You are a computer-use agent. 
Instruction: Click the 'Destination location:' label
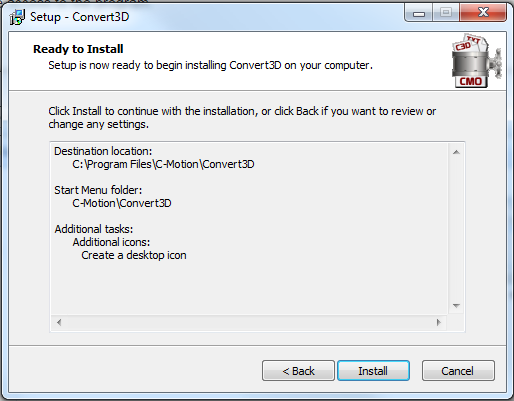pyautogui.click(x=103, y=151)
